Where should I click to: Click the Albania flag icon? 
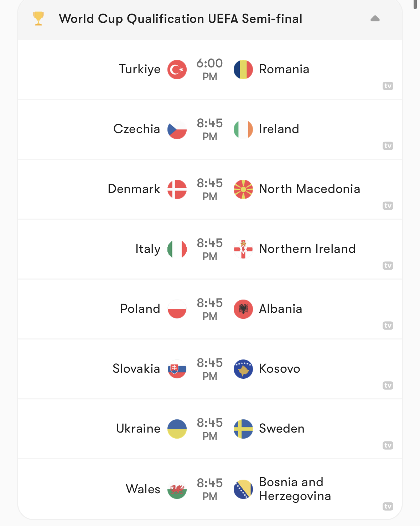[x=243, y=309]
